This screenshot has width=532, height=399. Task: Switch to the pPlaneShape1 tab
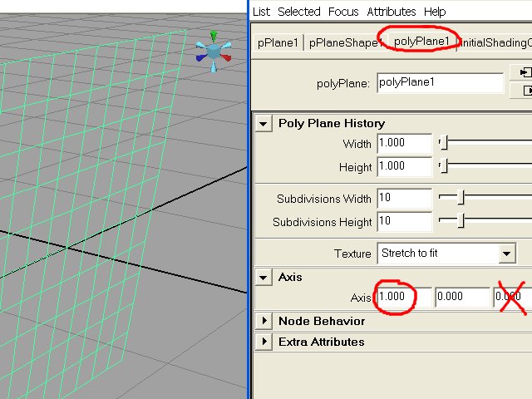pos(344,42)
